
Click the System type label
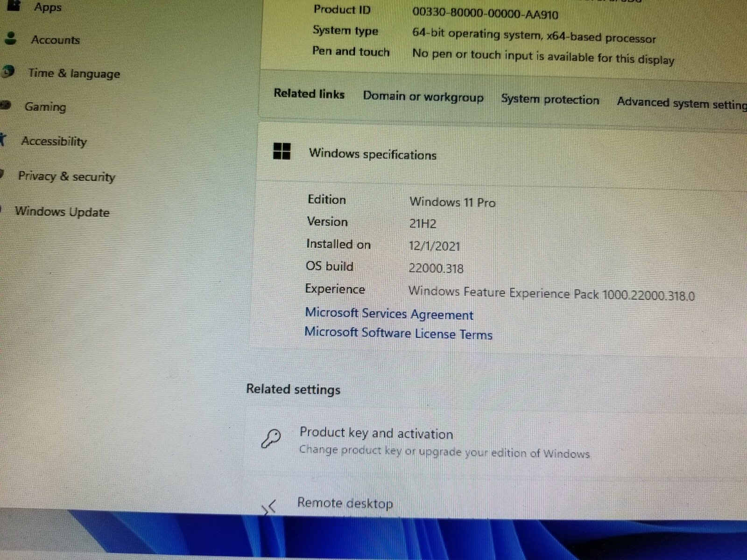[345, 31]
